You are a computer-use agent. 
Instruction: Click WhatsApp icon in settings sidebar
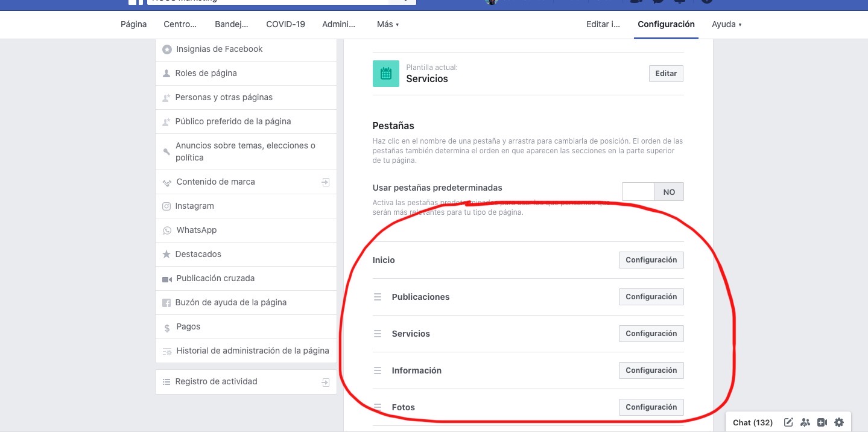coord(167,230)
